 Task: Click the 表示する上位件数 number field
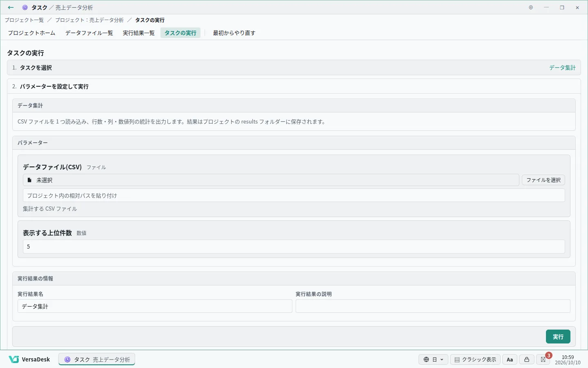pos(294,247)
